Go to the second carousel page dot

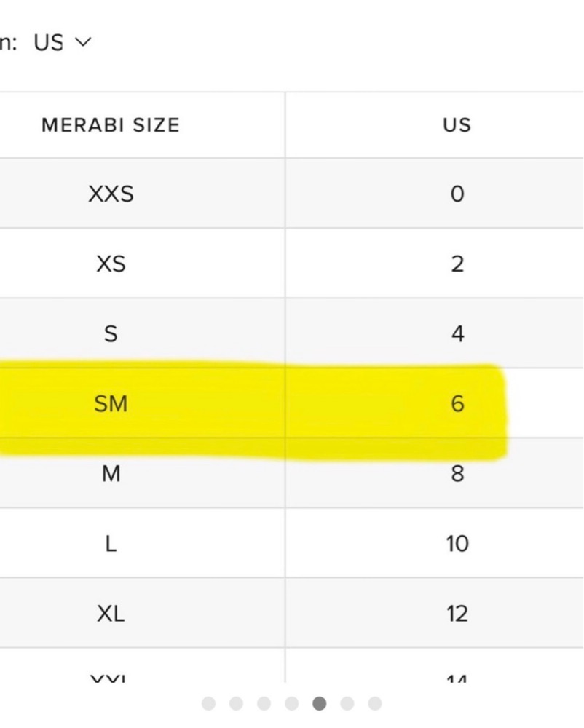pyautogui.click(x=237, y=703)
